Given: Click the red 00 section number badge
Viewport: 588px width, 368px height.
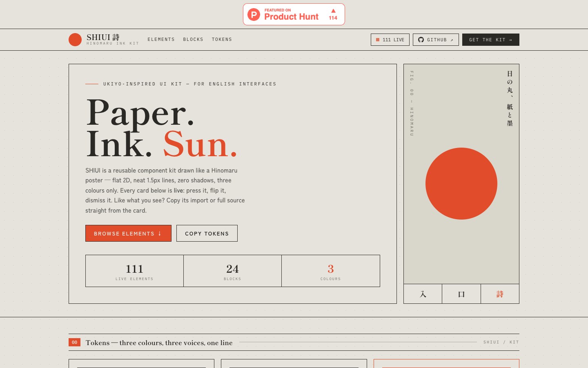Looking at the screenshot, I should coord(74,342).
